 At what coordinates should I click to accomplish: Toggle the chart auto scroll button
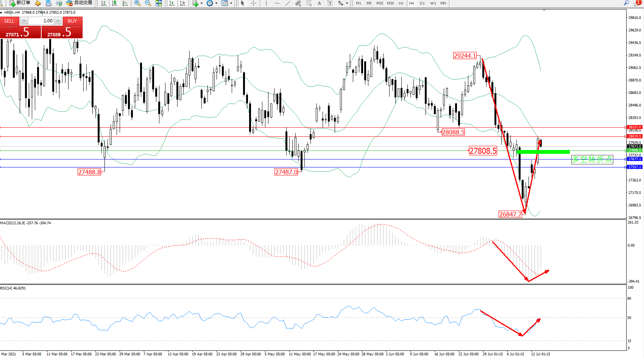(x=172, y=3)
